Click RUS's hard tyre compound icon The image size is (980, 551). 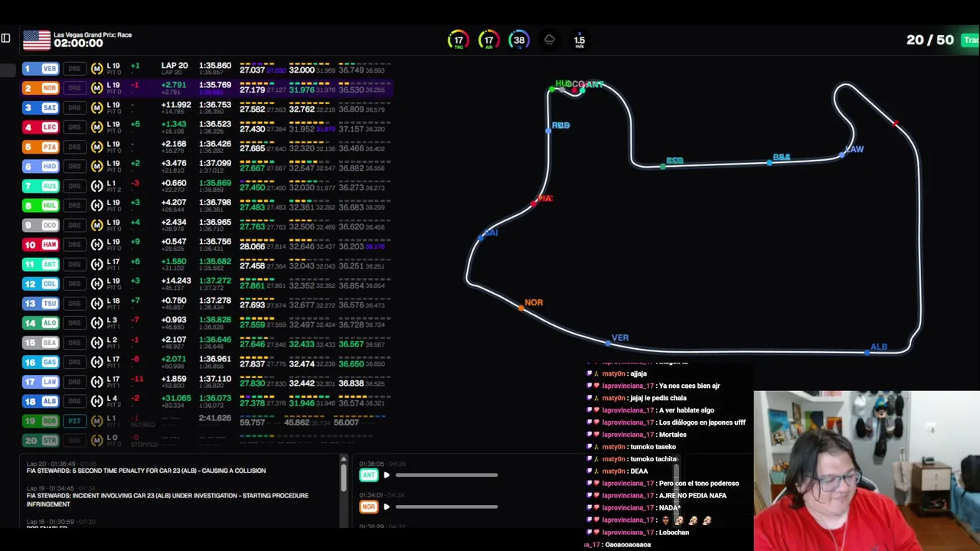coord(96,186)
